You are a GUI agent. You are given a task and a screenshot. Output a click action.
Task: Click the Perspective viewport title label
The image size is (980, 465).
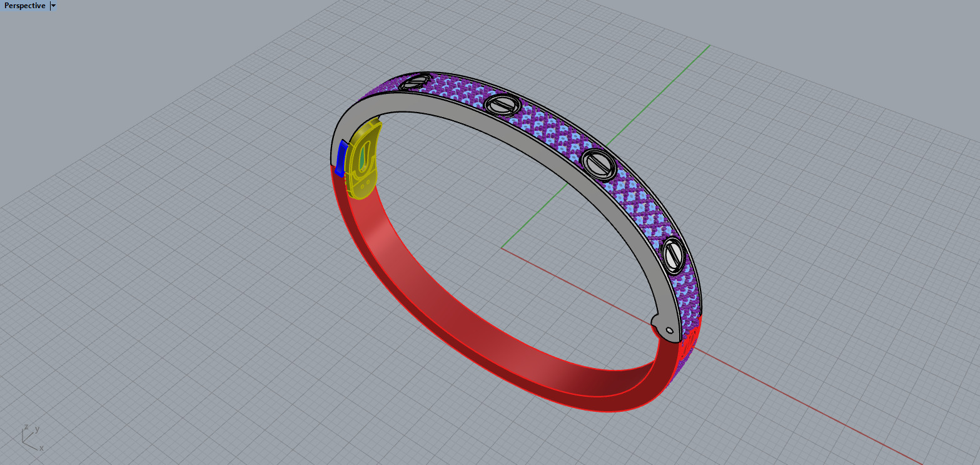(x=25, y=6)
